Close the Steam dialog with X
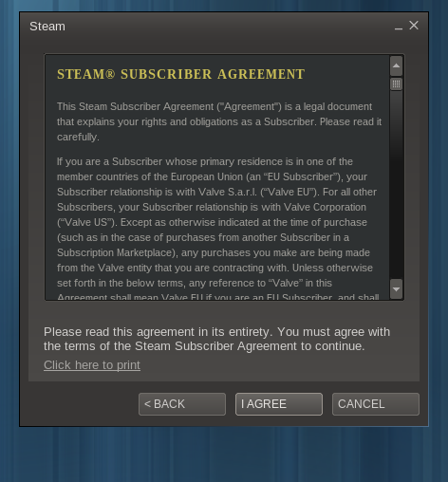This screenshot has width=448, height=482. click(x=414, y=26)
